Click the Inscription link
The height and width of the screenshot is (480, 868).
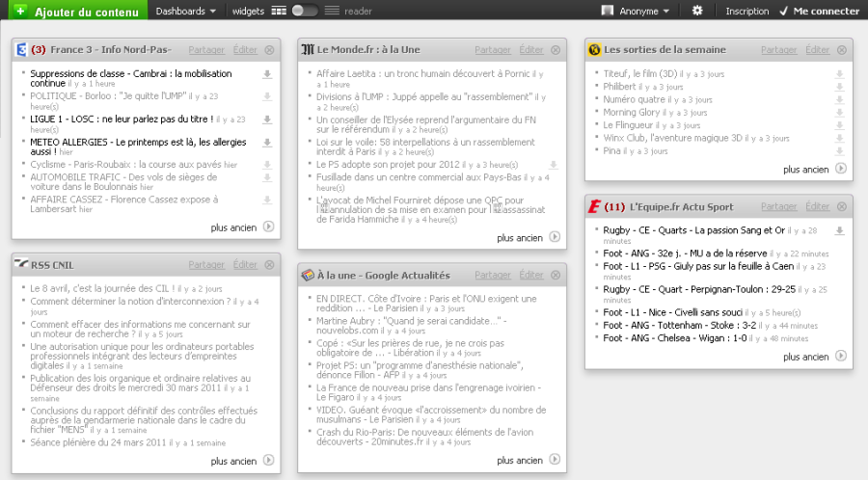(x=746, y=11)
